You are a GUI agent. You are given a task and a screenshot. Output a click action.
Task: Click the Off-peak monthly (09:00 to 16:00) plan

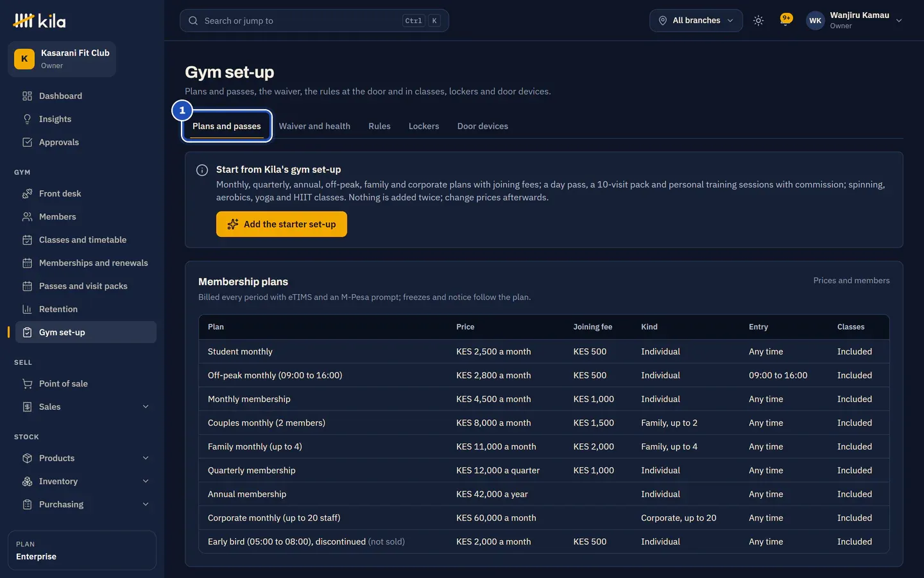point(275,375)
